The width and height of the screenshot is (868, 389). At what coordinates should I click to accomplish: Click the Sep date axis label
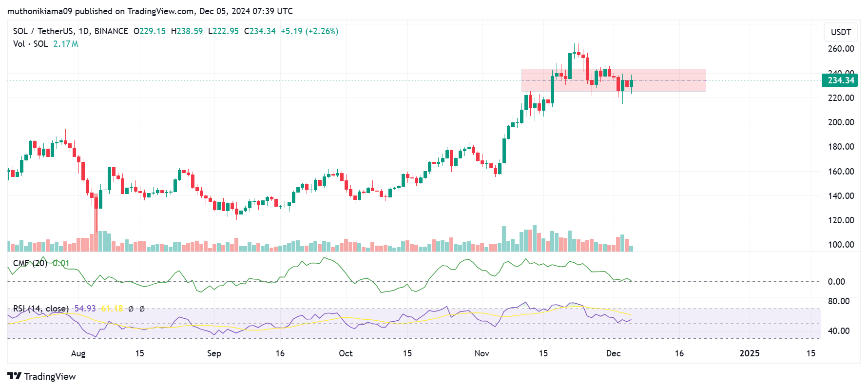click(x=214, y=353)
